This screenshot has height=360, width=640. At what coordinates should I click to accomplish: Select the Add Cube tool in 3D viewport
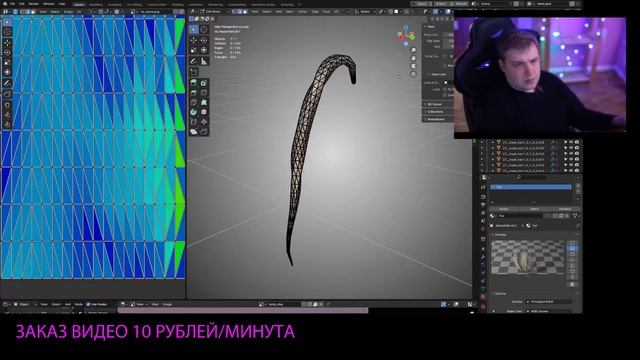pyautogui.click(x=194, y=72)
